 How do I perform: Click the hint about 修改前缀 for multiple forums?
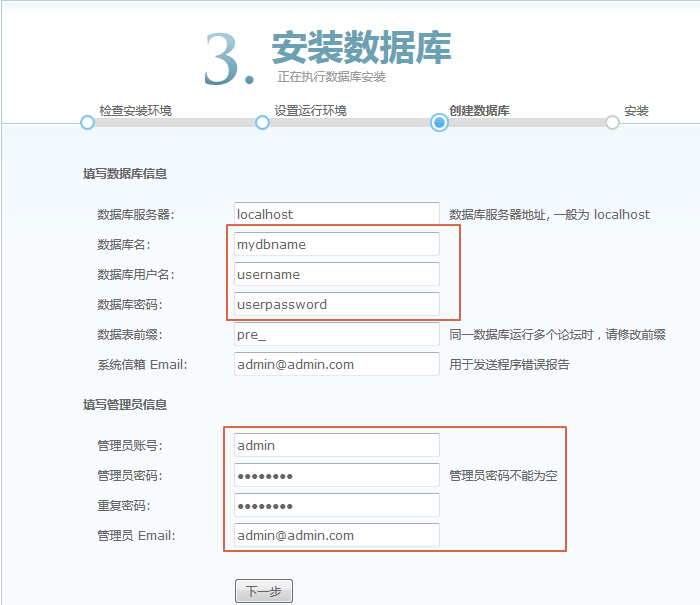click(557, 334)
